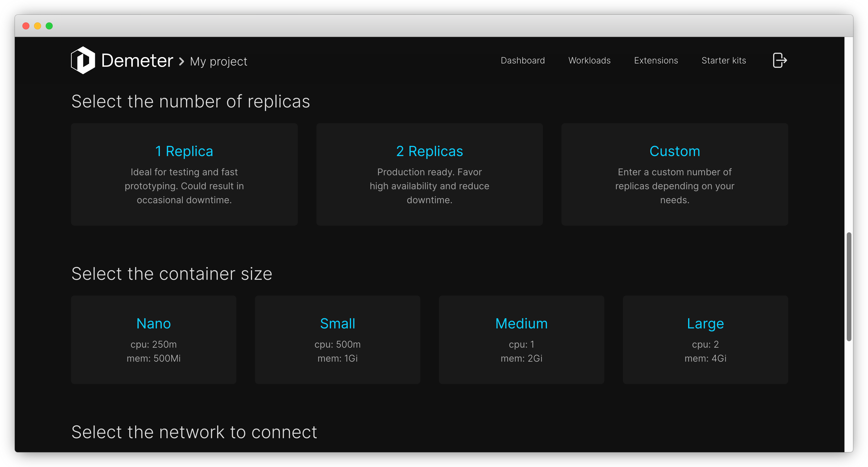This screenshot has width=868, height=467.
Task: Choose the Medium container size
Action: (521, 340)
